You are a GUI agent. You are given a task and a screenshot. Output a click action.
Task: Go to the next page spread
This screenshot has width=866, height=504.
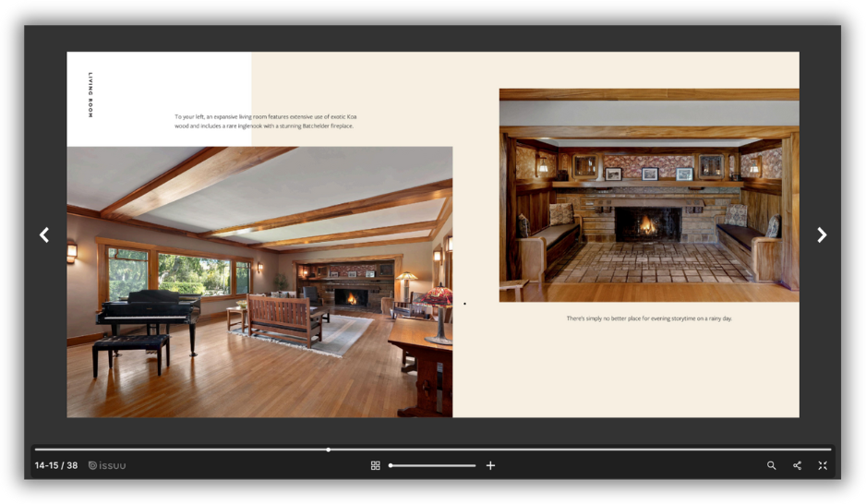click(x=821, y=235)
